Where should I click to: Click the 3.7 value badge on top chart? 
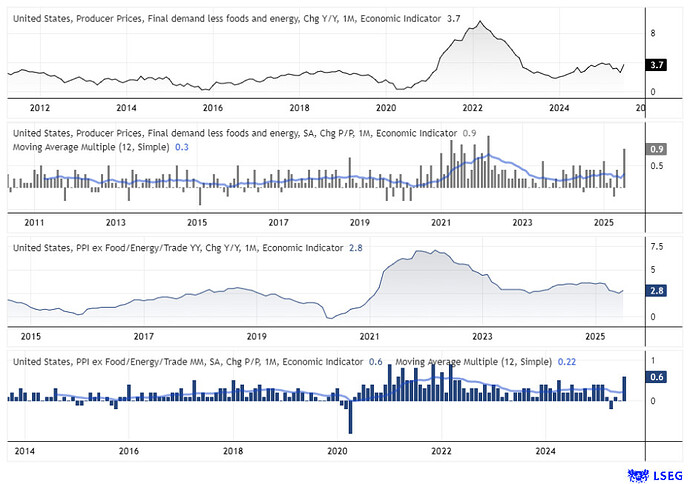[656, 65]
